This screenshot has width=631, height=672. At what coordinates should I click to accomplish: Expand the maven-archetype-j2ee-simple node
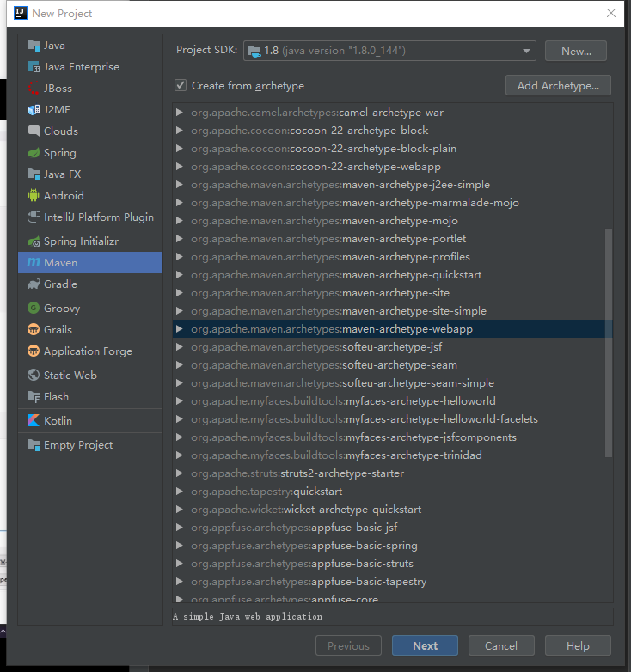(x=180, y=184)
